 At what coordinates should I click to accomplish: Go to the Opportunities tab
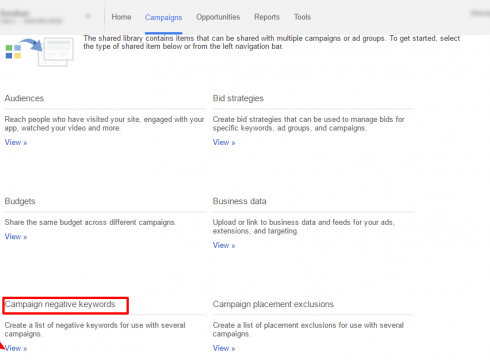pyautogui.click(x=218, y=17)
